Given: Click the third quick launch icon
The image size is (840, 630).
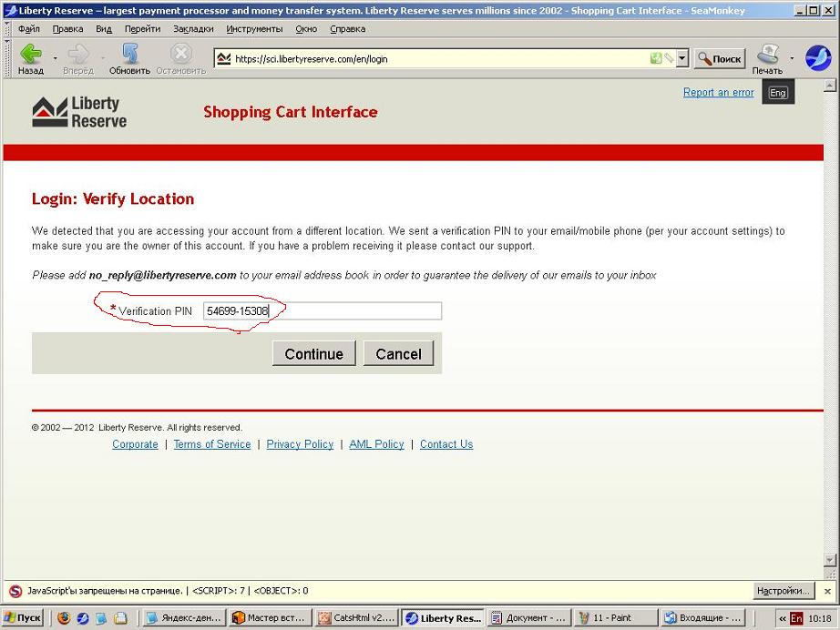Looking at the screenshot, I should click(101, 618).
